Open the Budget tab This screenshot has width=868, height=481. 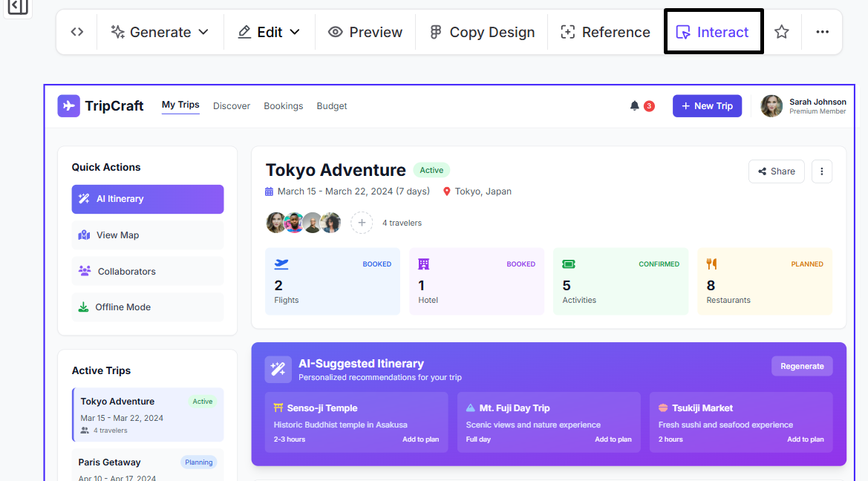[x=332, y=106]
